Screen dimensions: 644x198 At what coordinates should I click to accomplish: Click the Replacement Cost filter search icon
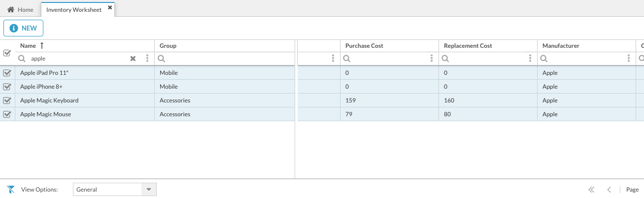tap(445, 59)
